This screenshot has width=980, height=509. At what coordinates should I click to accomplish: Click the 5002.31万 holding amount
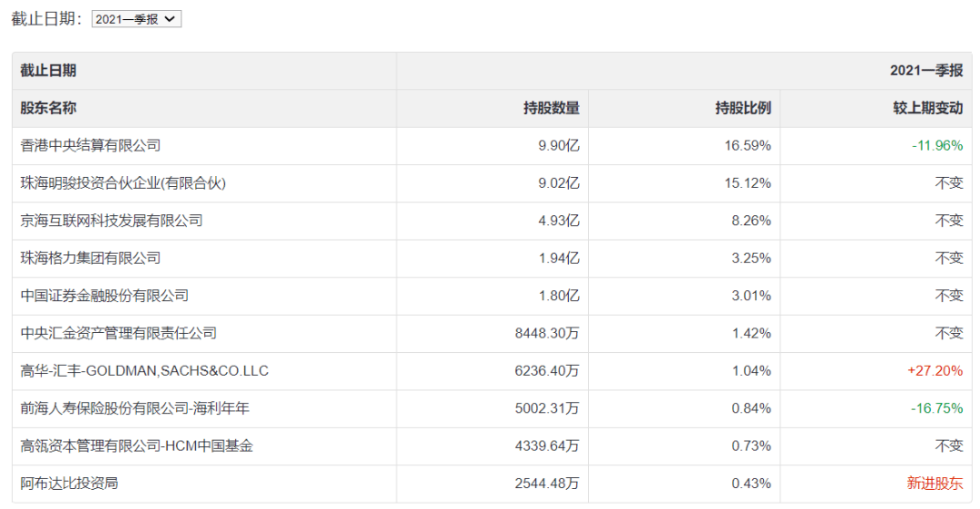click(x=547, y=408)
